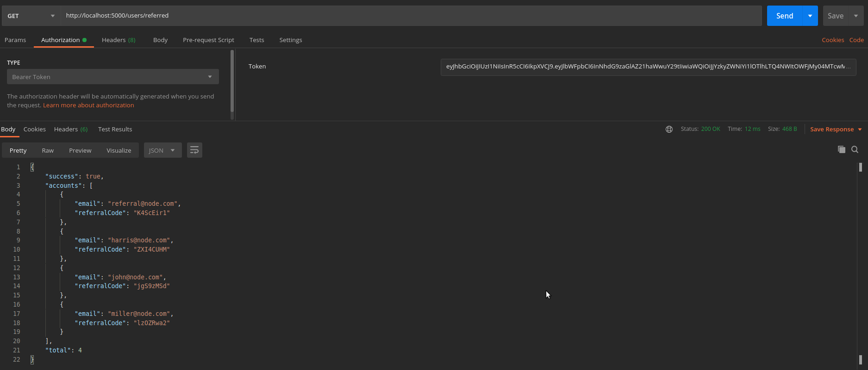Change the JSON format dropdown
The height and width of the screenshot is (370, 868).
tap(162, 150)
